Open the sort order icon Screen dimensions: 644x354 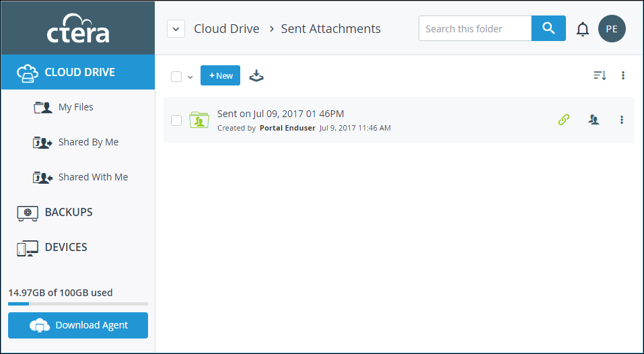tap(600, 75)
